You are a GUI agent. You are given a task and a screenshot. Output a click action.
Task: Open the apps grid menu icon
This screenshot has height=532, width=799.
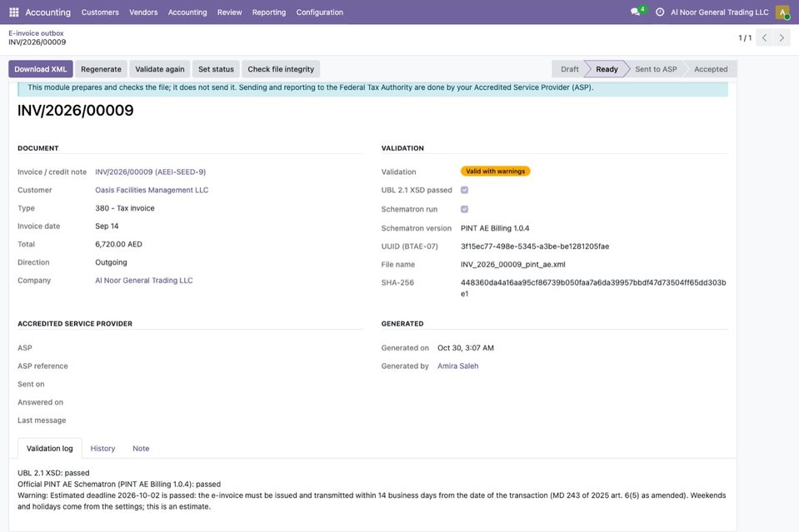14,12
